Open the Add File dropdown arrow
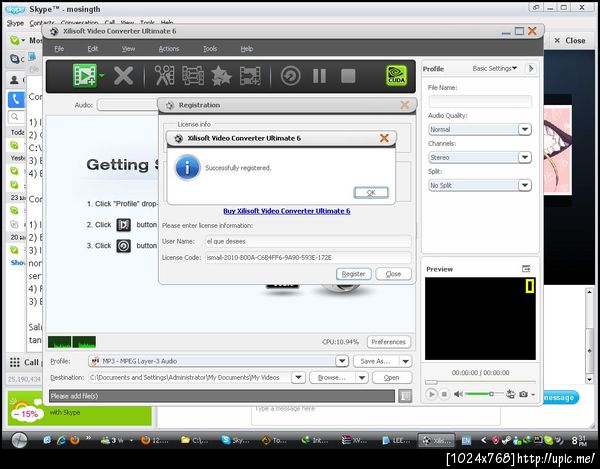The height and width of the screenshot is (469, 600). (x=101, y=75)
